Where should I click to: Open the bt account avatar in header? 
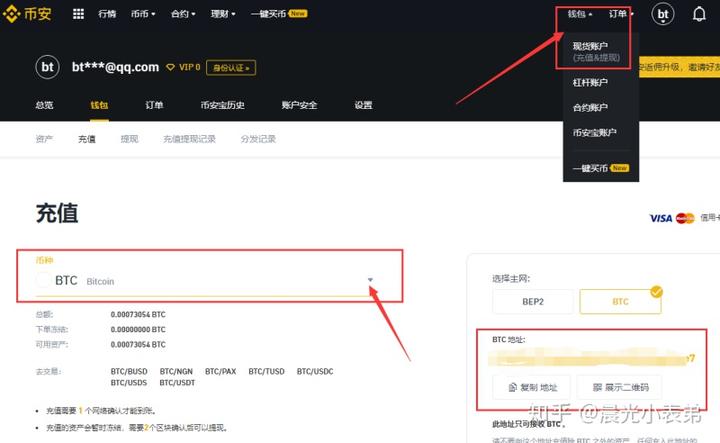(x=663, y=14)
